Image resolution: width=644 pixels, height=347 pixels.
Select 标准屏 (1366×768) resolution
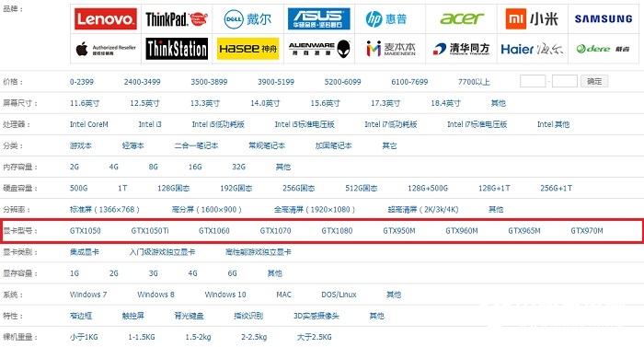click(105, 209)
